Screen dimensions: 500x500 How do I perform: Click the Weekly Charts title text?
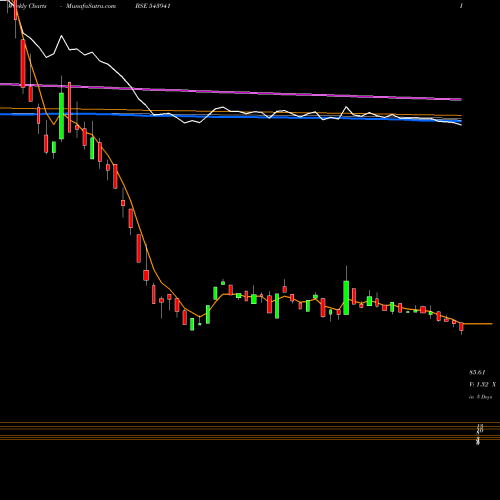(x=27, y=6)
